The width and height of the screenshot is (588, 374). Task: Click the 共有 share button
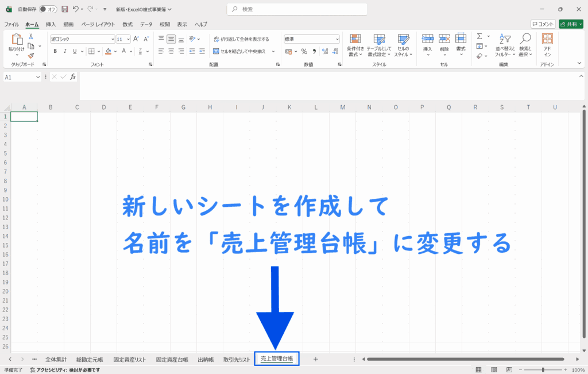click(x=571, y=24)
